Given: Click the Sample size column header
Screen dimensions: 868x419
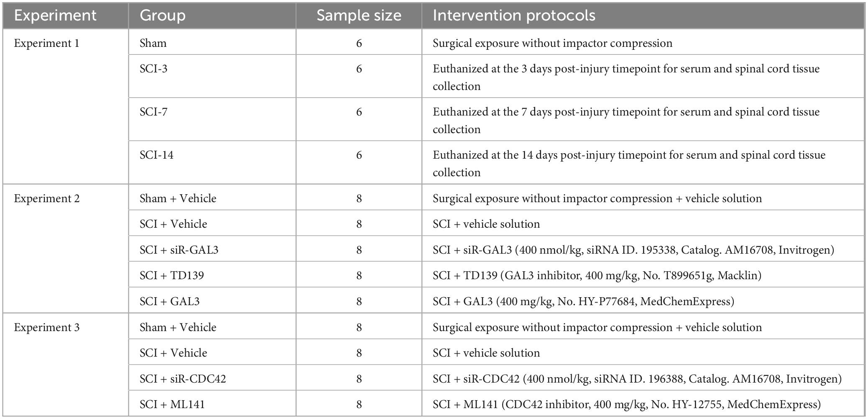Looking at the screenshot, I should point(359,15).
